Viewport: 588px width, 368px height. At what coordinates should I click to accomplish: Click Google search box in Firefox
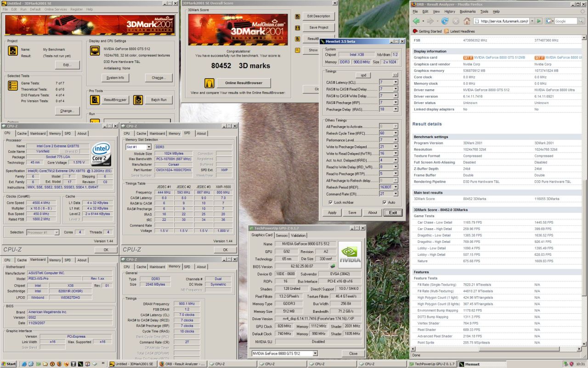pos(565,21)
